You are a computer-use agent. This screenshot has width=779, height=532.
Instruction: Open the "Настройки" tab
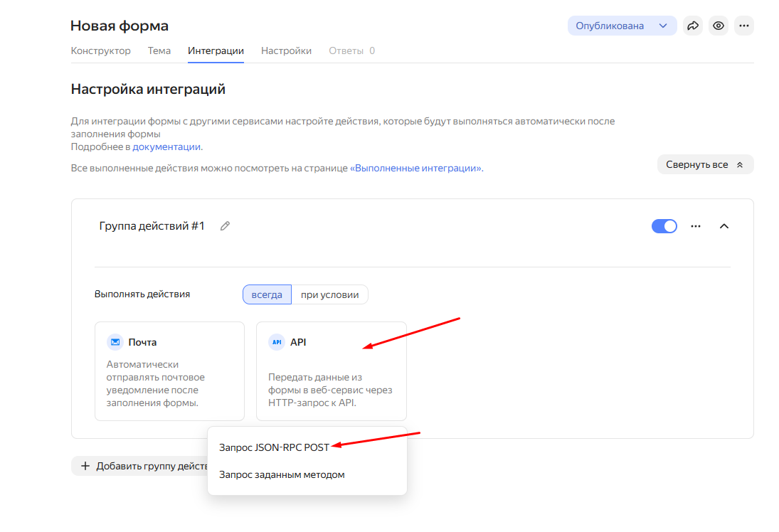click(x=286, y=50)
